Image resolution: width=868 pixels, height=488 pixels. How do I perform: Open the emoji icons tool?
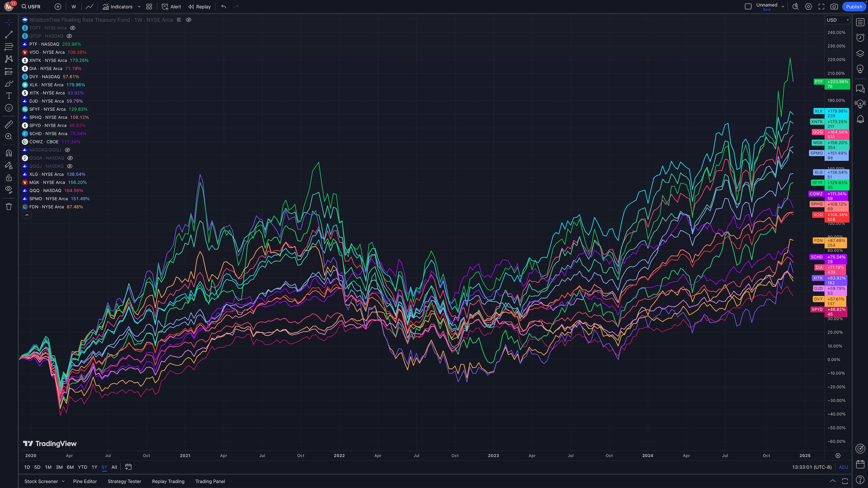(x=9, y=108)
